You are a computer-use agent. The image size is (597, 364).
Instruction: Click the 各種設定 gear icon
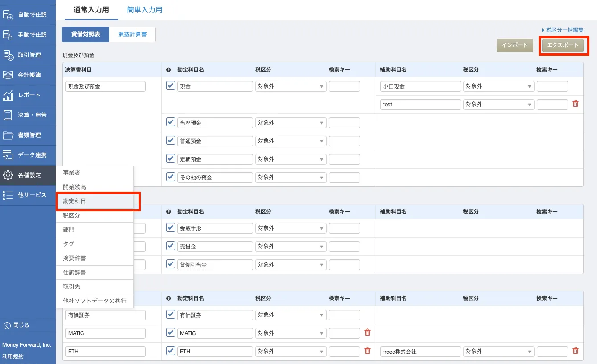(x=8, y=175)
